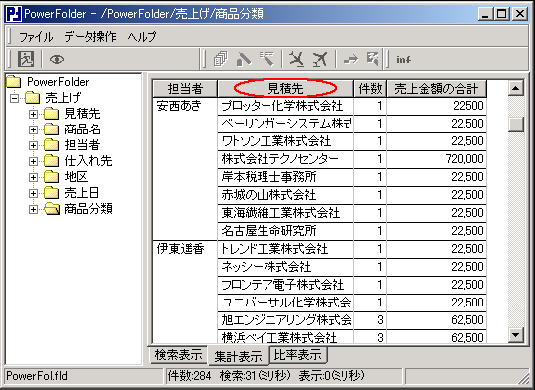Expand the 見積先 tree node

tap(33, 114)
